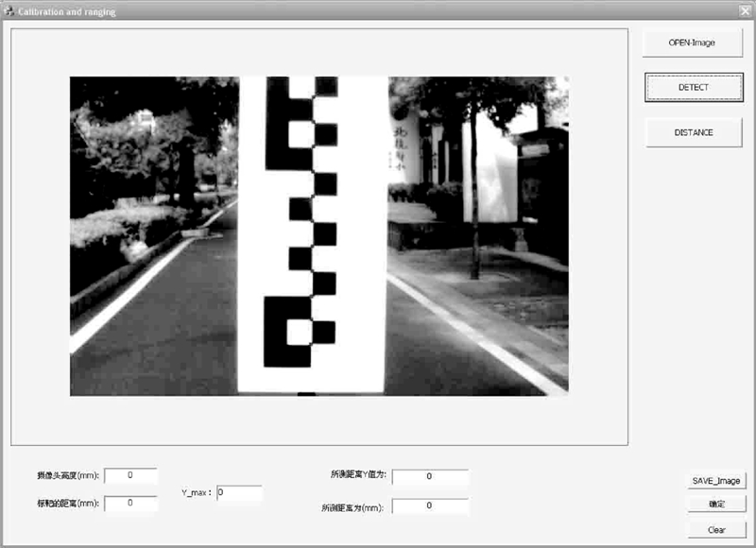This screenshot has height=548, width=756.
Task: Select the 所测距离为(mm) result field
Action: 430,506
